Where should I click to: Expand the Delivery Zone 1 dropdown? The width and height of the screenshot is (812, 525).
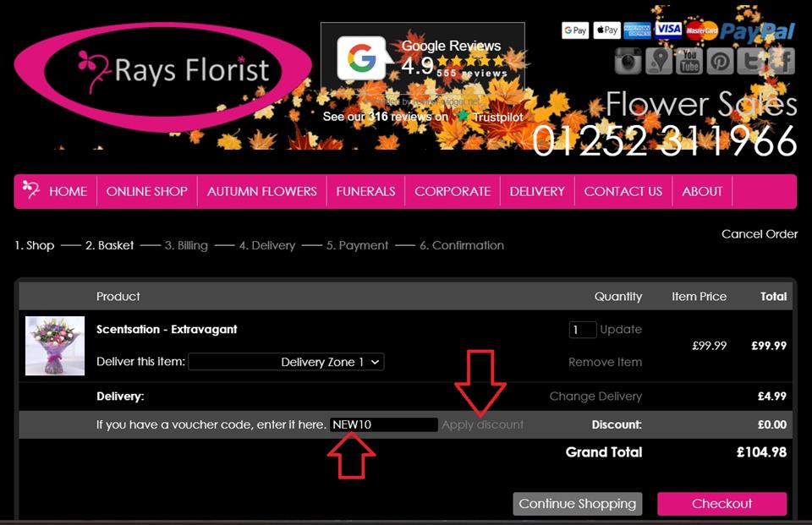(286, 362)
